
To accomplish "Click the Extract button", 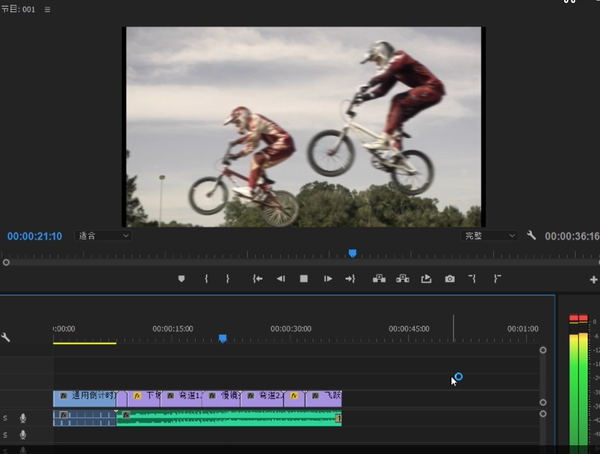I will click(402, 279).
